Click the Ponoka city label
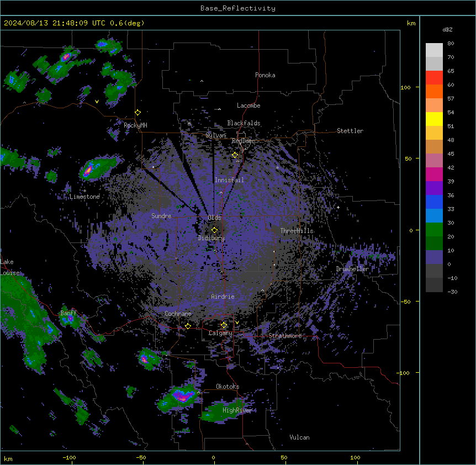The width and height of the screenshot is (476, 465). (265, 75)
